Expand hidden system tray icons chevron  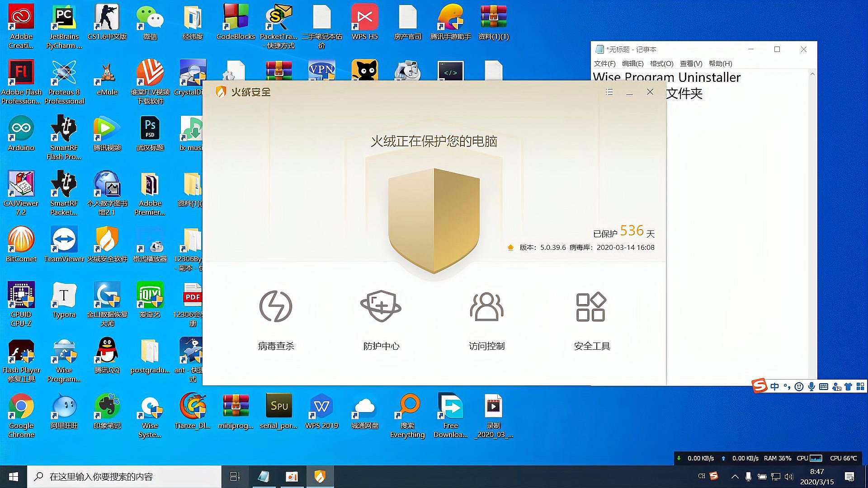tap(735, 477)
